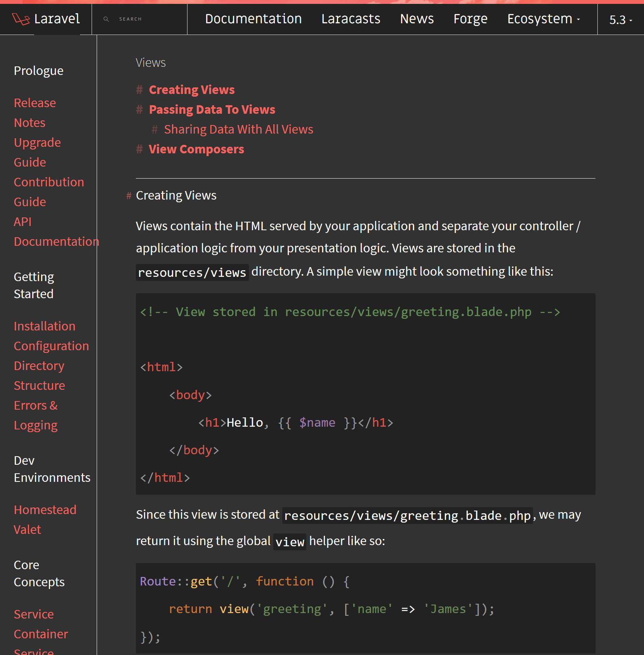This screenshot has width=644, height=655.
Task: Click the anchor icon beside Passing Data To Views
Action: 139,110
